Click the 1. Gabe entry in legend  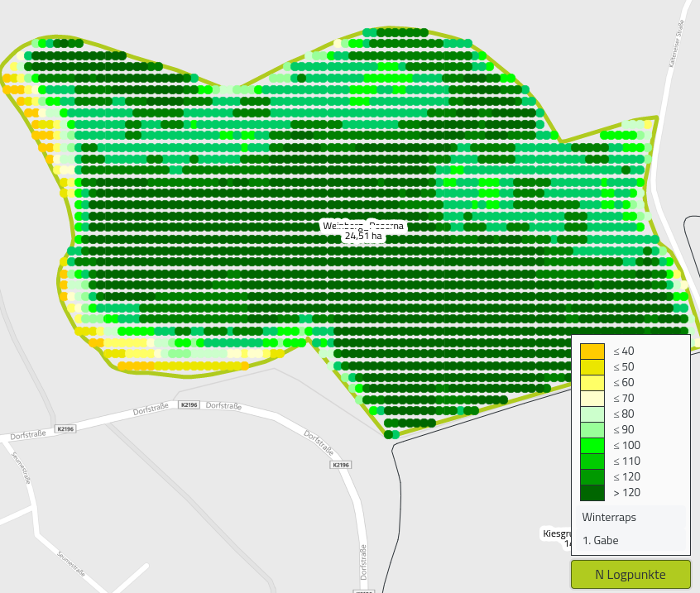(600, 541)
